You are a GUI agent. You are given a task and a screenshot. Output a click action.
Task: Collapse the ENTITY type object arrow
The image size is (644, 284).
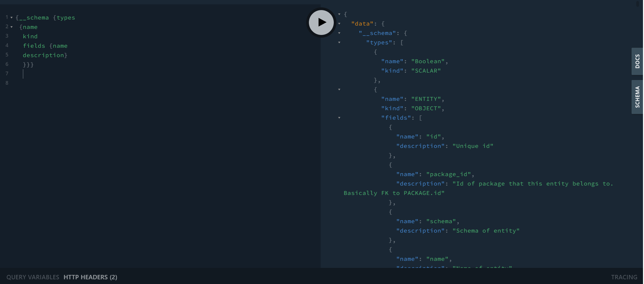[x=339, y=90]
